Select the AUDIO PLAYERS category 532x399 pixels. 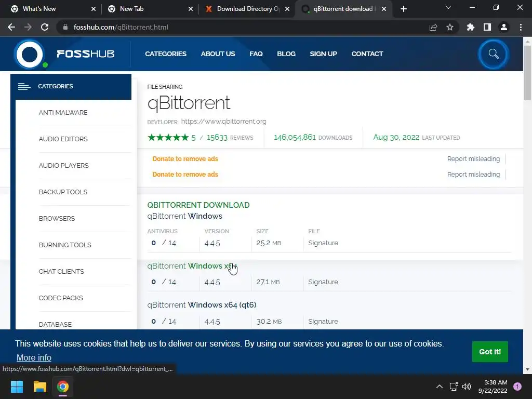tap(64, 166)
